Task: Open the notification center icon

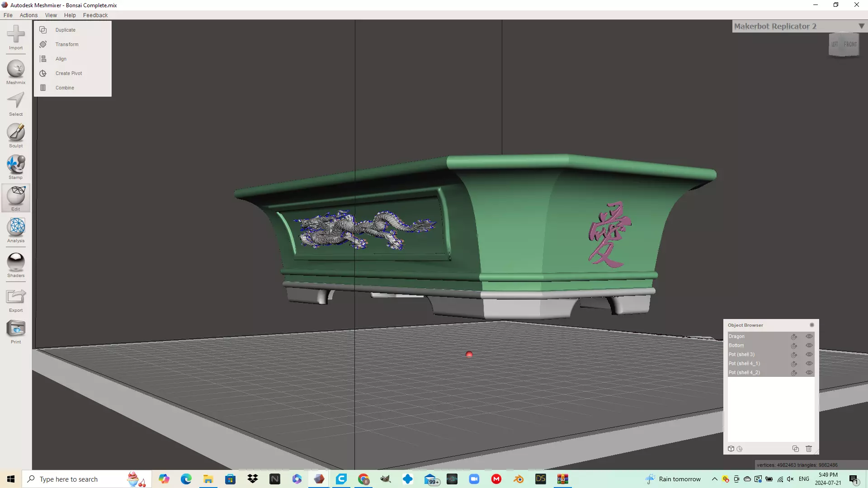Action: (854, 479)
